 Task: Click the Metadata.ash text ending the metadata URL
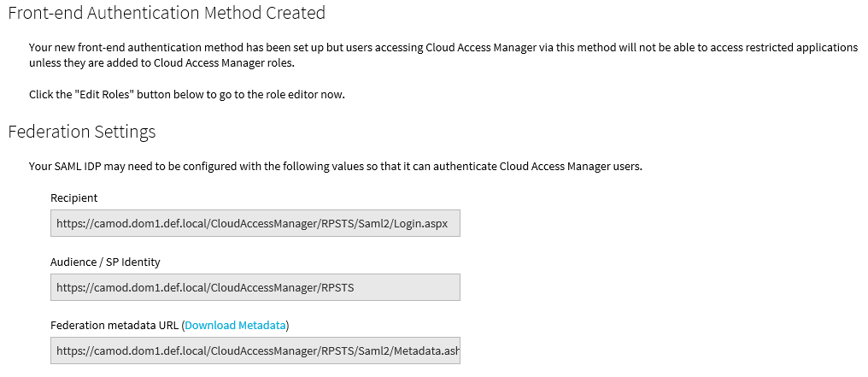(426, 351)
